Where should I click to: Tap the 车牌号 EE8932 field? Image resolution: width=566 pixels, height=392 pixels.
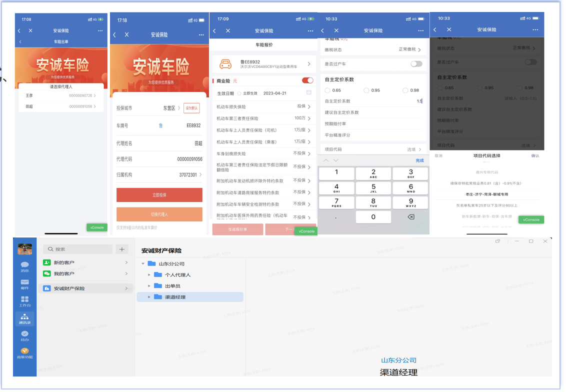coord(159,125)
